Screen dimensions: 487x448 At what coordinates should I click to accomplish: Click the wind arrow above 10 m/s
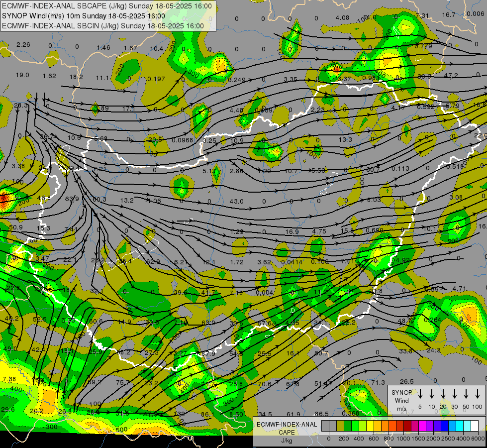click(431, 393)
